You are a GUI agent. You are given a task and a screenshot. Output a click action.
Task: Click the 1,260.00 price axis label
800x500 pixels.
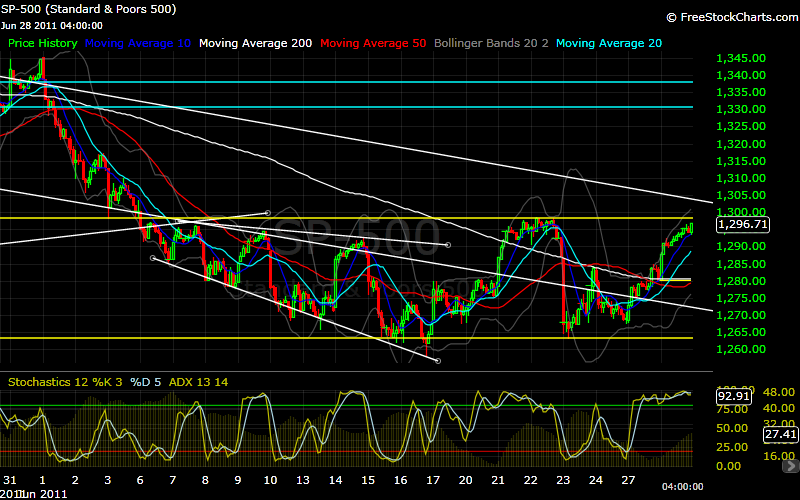tap(741, 349)
